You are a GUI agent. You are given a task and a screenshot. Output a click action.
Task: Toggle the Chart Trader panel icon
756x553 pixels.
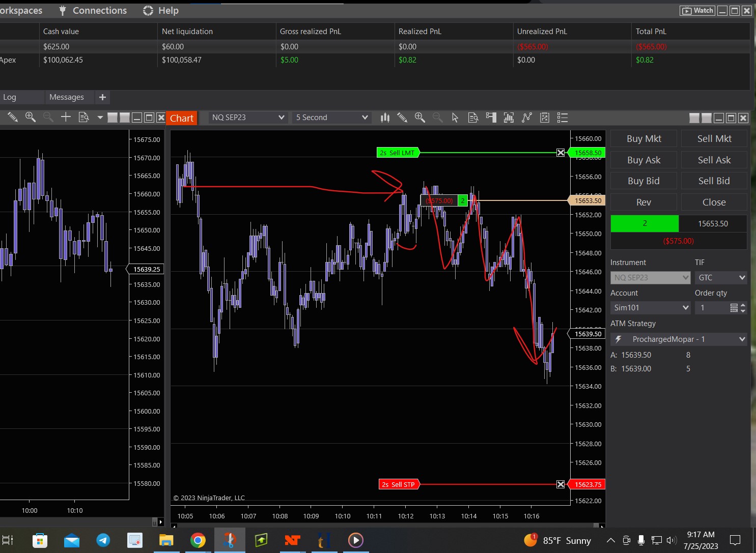[x=491, y=118]
